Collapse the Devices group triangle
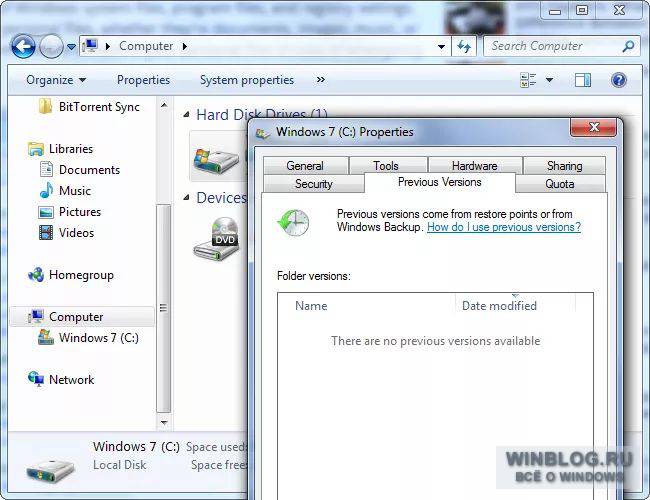 pos(187,198)
